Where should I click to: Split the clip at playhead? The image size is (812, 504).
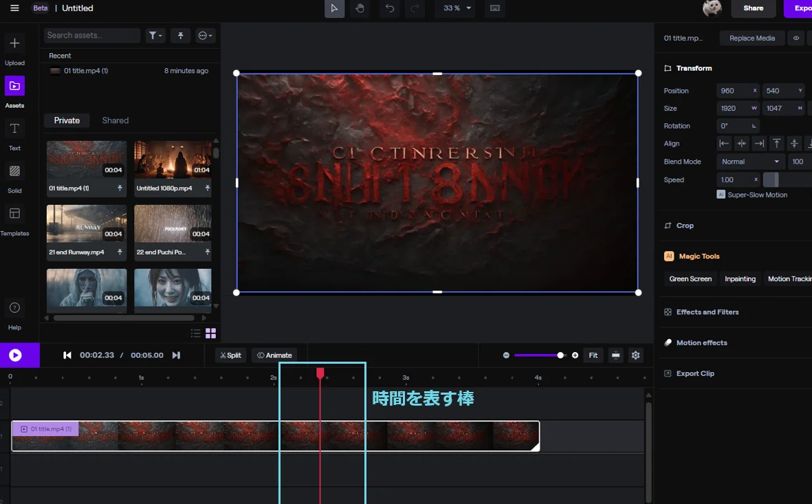tap(230, 355)
